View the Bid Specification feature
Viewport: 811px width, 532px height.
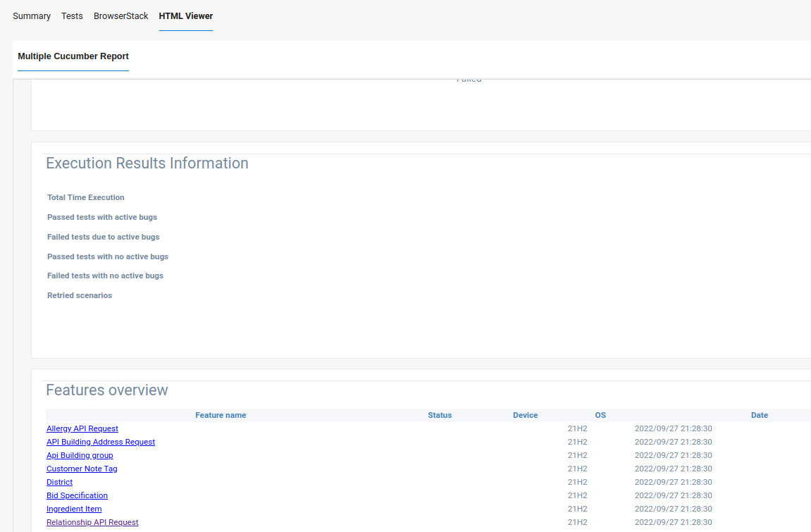pos(76,495)
